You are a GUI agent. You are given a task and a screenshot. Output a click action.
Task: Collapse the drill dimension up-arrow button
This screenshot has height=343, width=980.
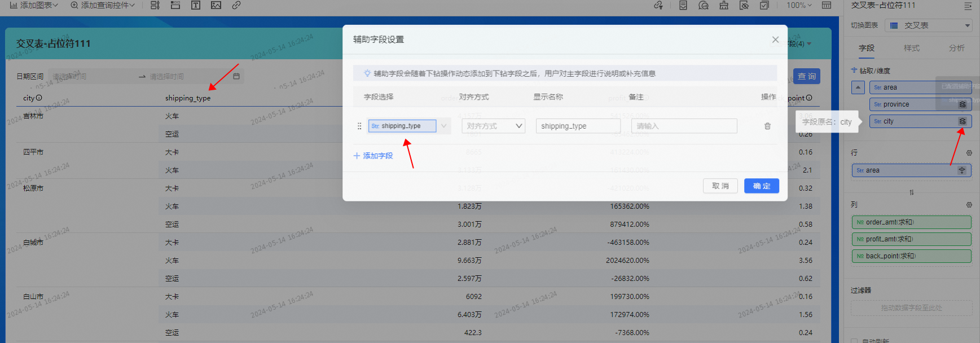pos(858,87)
